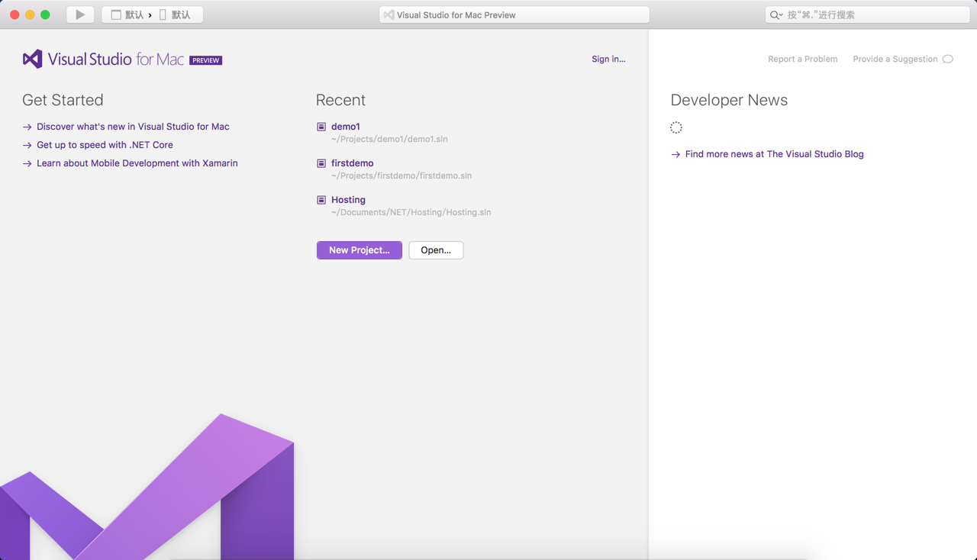Image resolution: width=977 pixels, height=560 pixels.
Task: Open the 默认 device target selector
Action: coord(176,14)
